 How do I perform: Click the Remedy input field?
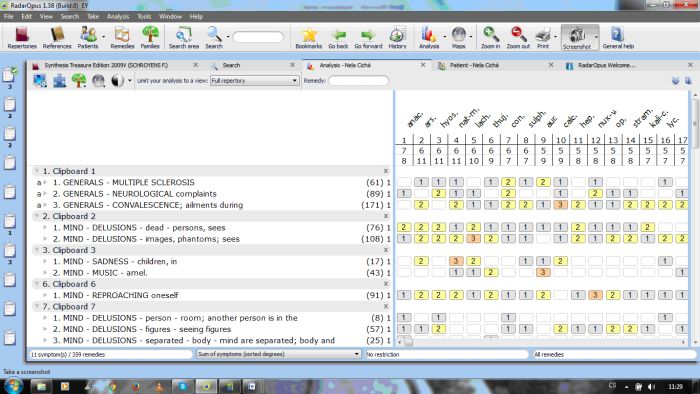point(358,81)
